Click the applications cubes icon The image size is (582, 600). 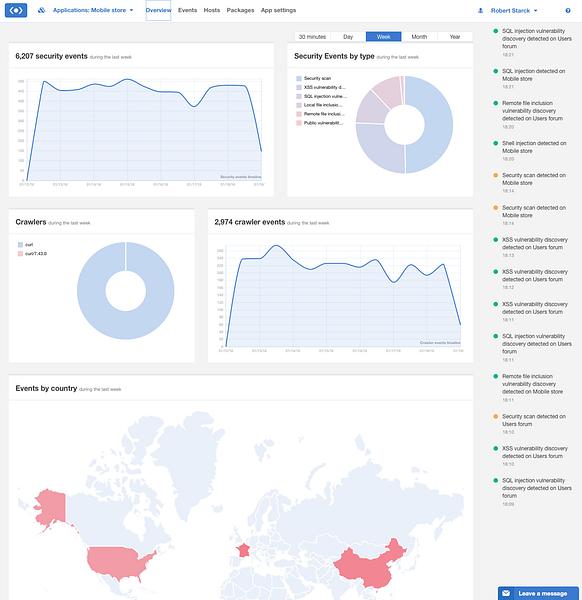click(41, 10)
